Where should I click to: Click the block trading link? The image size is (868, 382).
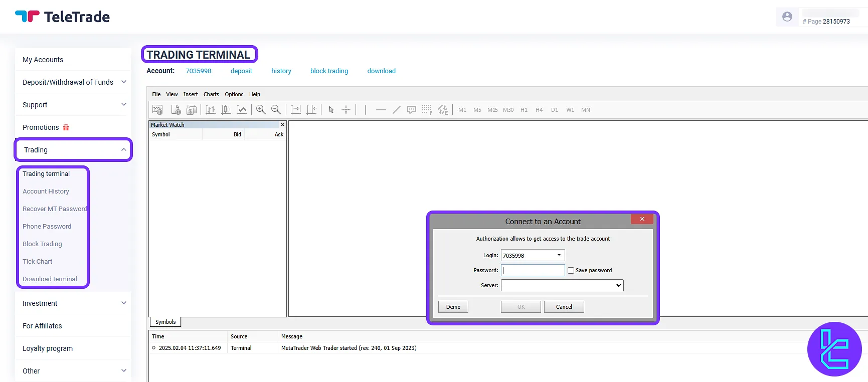tap(329, 71)
